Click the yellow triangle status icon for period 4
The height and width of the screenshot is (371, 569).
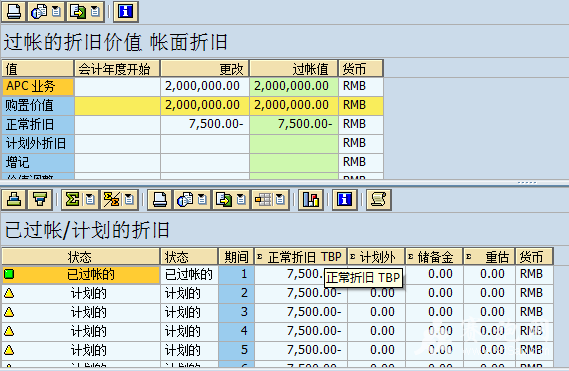9,331
